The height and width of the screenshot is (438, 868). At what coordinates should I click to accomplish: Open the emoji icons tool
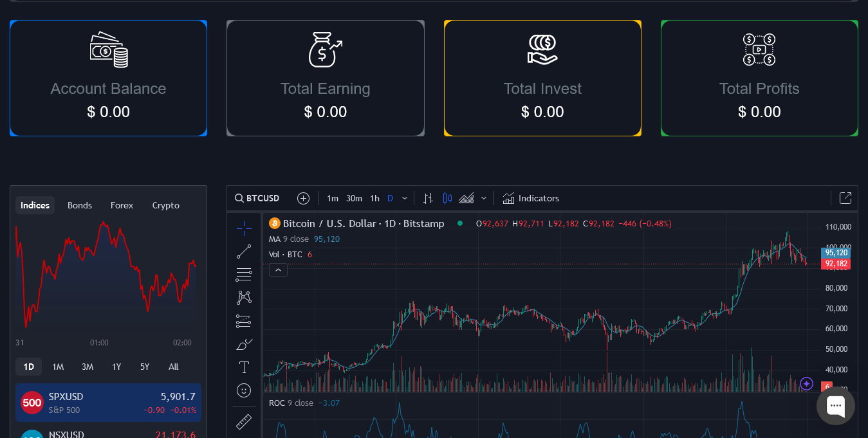(244, 390)
